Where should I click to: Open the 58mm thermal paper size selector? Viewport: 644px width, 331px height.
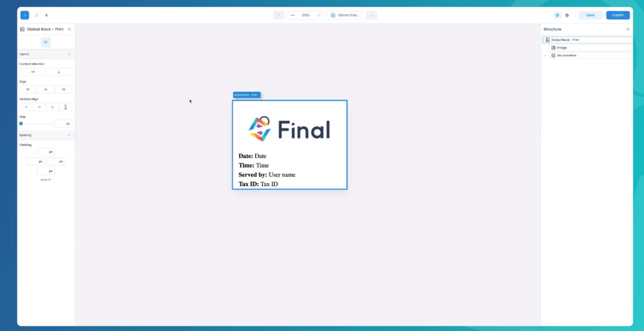[x=345, y=15]
